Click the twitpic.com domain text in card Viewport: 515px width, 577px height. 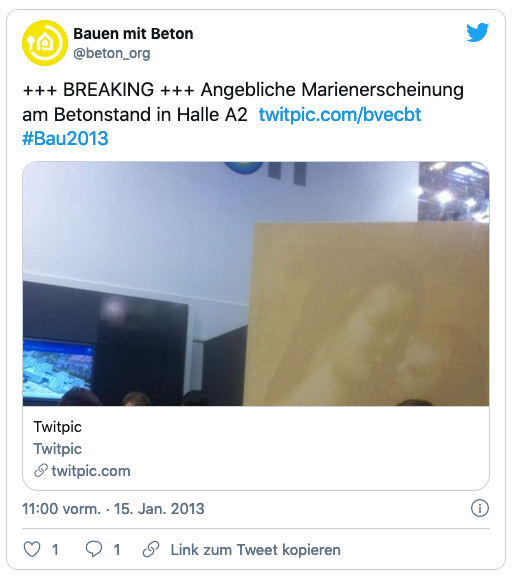pyautogui.click(x=91, y=471)
